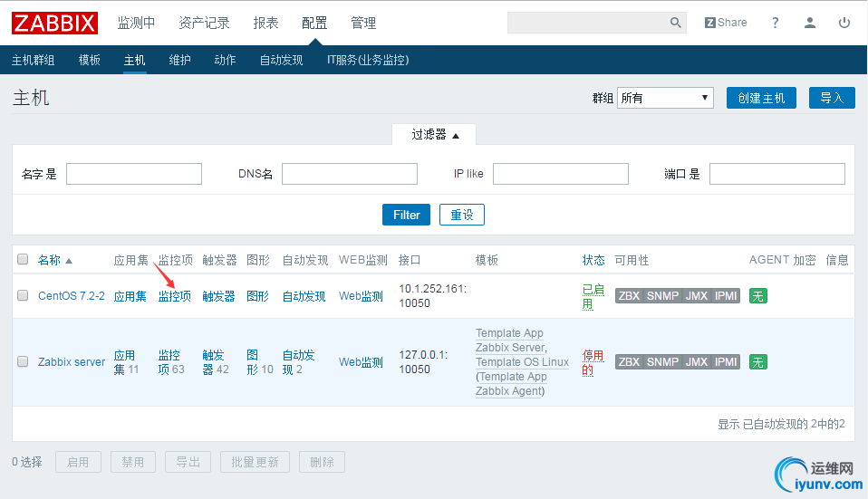This screenshot has width=868, height=499.
Task: Open the 管理 top menu
Action: pos(363,23)
